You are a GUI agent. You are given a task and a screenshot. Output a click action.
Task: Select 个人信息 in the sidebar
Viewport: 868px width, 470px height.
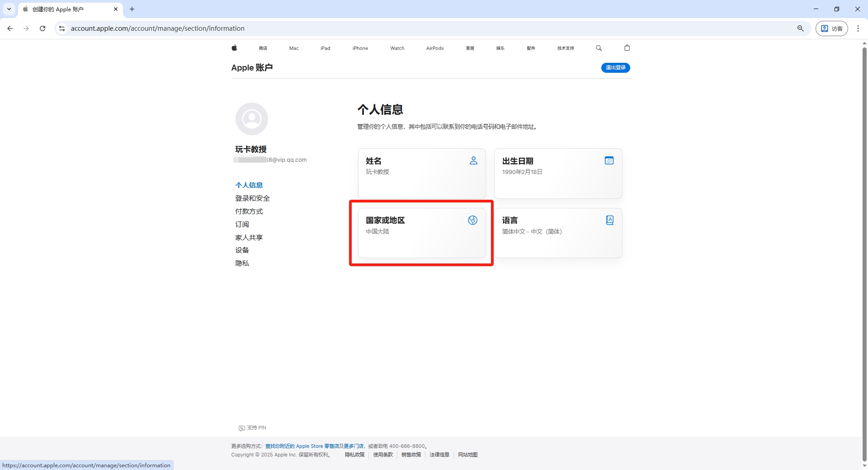(x=249, y=185)
